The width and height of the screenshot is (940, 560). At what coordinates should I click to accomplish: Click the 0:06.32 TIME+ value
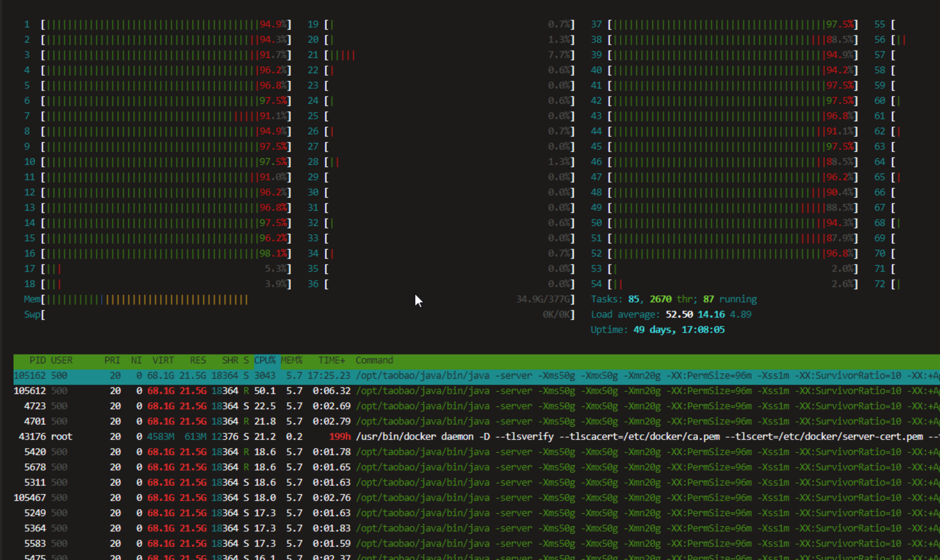click(x=331, y=391)
